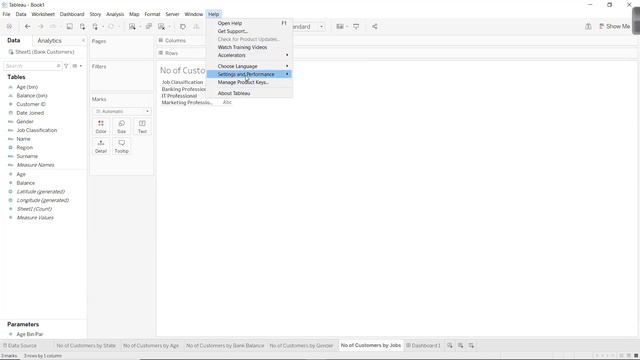The image size is (640, 360).
Task: Select the Age Bin Par parameter
Action: 29,334
